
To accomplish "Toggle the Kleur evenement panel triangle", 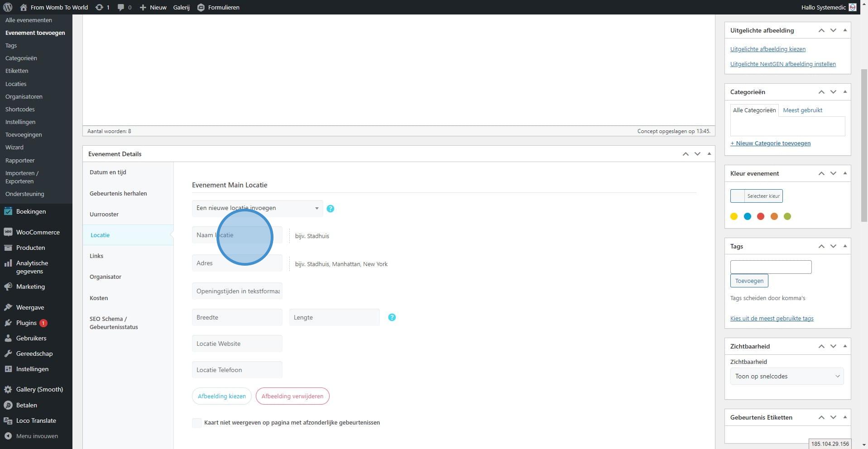I will click(x=844, y=173).
